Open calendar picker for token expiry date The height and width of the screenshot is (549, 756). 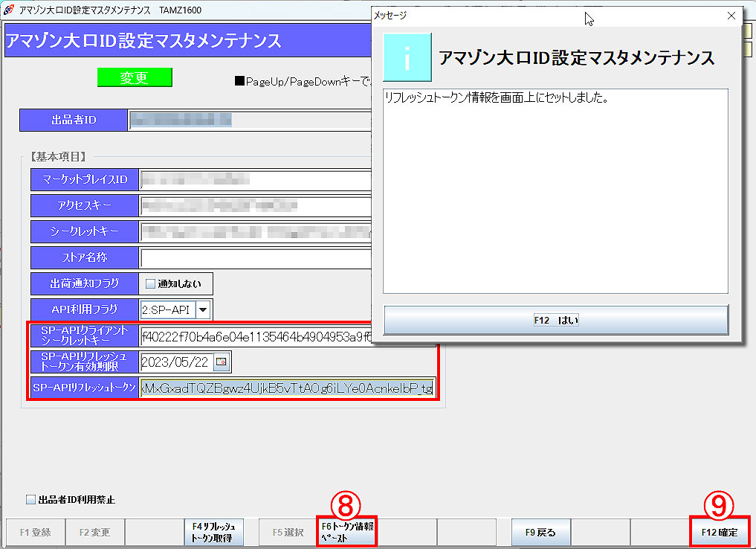(222, 362)
